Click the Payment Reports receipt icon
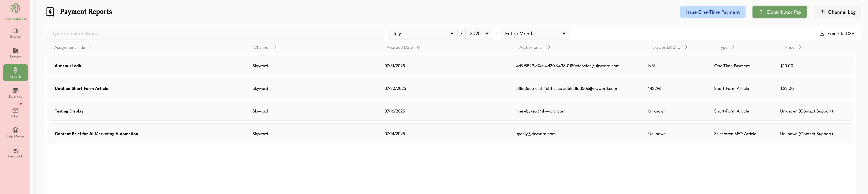This screenshot has width=868, height=194. [50, 12]
